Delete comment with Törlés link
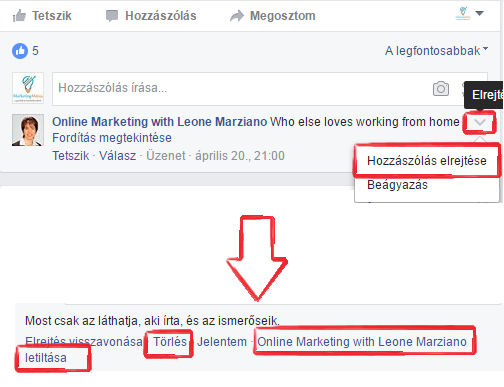 pos(170,342)
